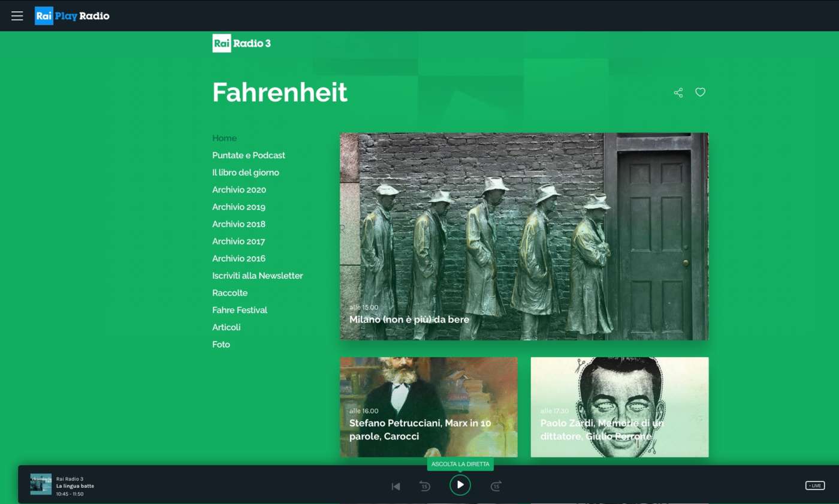Click Iscriviti alla Newsletter
839x504 pixels.
[258, 276]
